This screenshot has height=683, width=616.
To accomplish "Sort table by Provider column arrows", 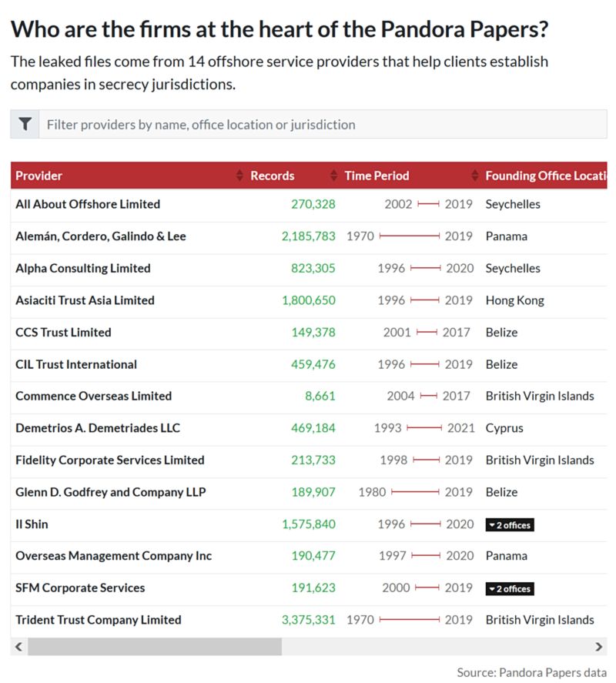I will (x=239, y=176).
